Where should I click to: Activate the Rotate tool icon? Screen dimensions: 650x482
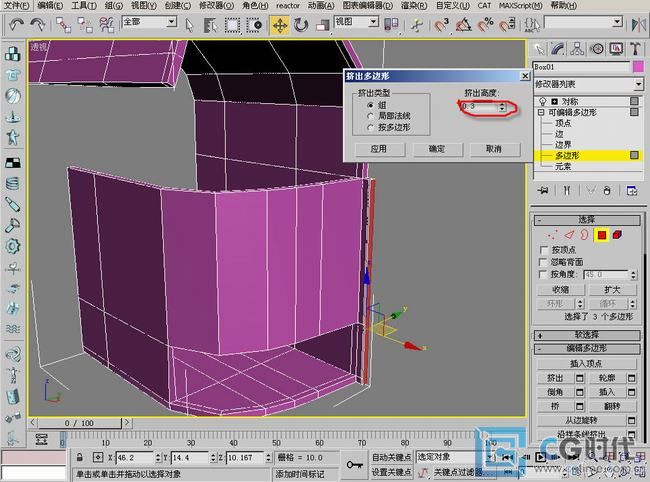point(301,26)
